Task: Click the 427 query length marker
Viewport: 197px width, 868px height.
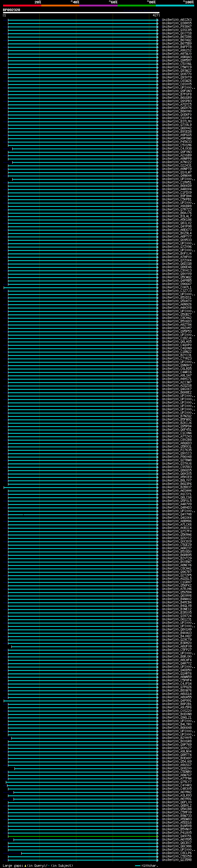Action: click(155, 15)
